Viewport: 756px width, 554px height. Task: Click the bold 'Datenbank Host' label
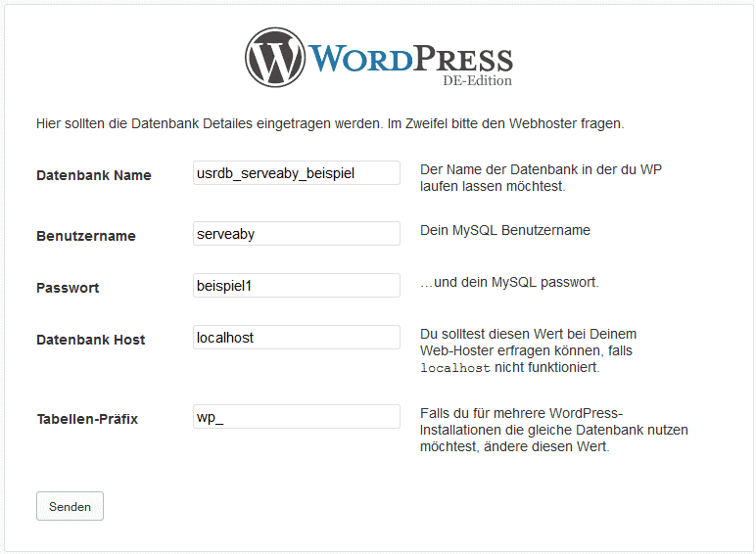pyautogui.click(x=91, y=341)
